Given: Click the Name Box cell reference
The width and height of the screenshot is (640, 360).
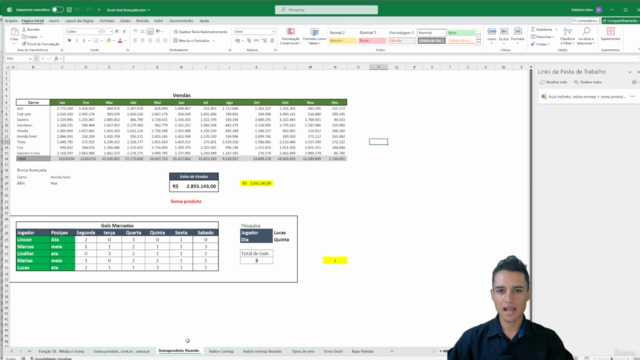Looking at the screenshot, I should [18, 59].
